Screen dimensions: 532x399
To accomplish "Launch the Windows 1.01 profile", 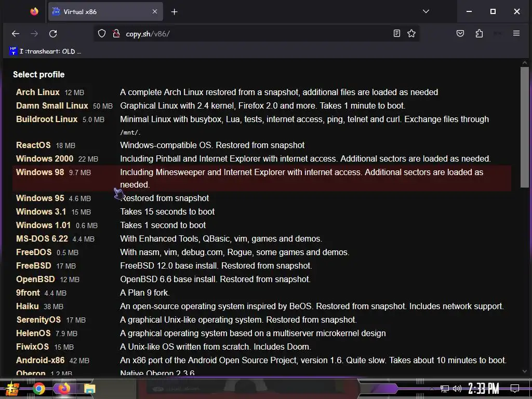I will click(x=43, y=225).
